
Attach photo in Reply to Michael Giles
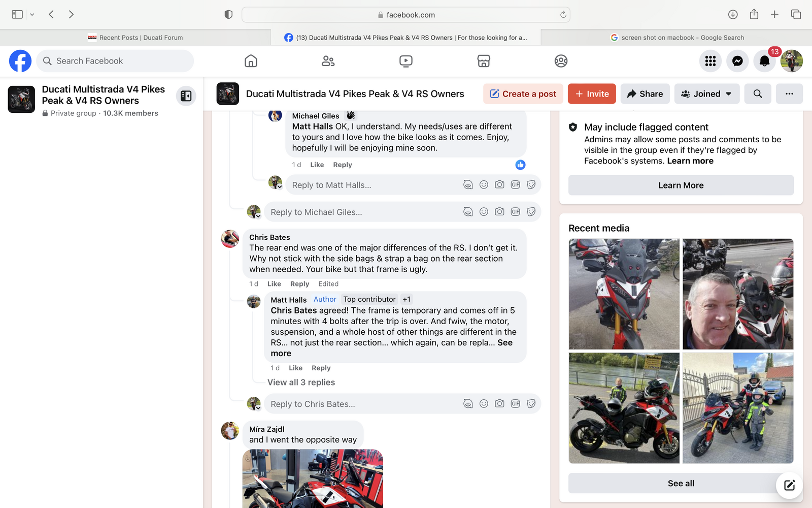pyautogui.click(x=499, y=211)
